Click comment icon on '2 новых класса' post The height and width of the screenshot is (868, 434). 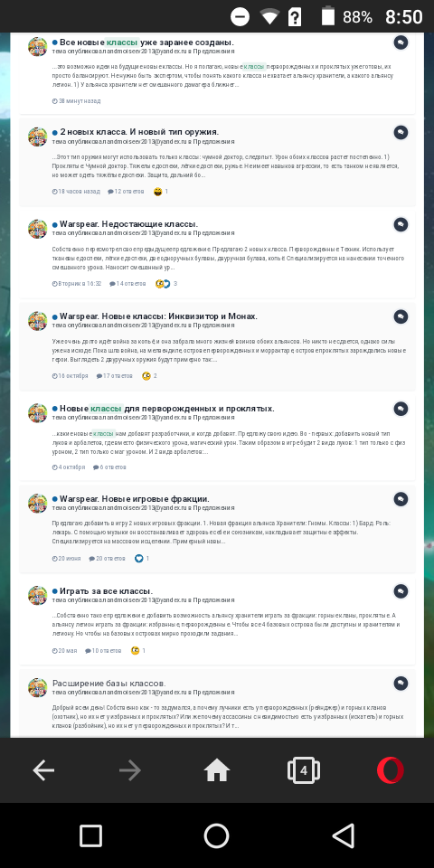[401, 132]
